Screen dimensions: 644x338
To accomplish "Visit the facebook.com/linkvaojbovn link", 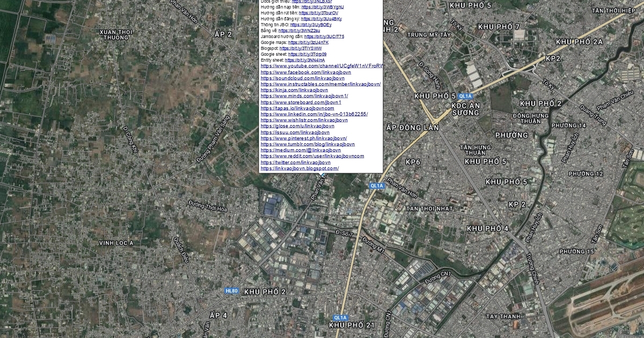I will (306, 72).
